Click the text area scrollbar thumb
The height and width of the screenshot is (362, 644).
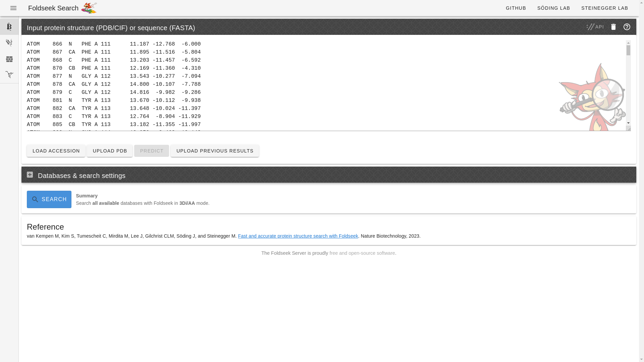click(628, 50)
